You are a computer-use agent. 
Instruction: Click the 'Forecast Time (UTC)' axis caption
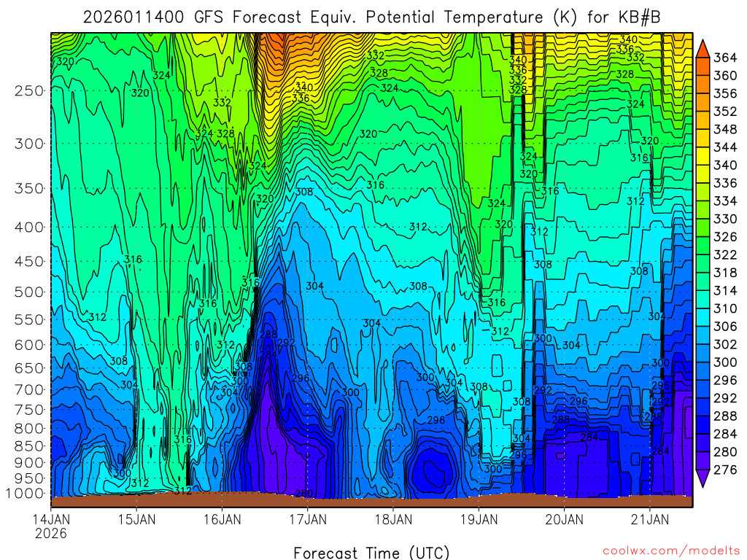pyautogui.click(x=371, y=553)
